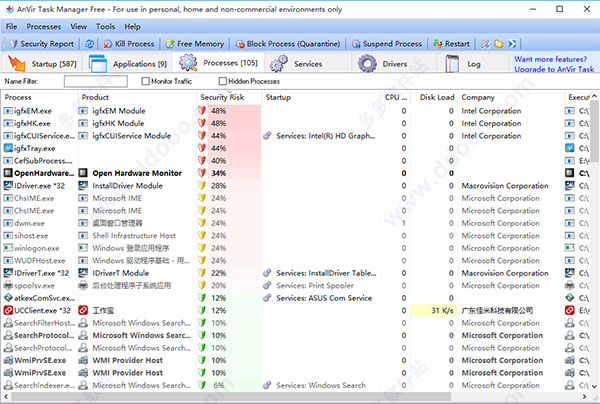
Task: Open the Tools menu
Action: point(105,27)
